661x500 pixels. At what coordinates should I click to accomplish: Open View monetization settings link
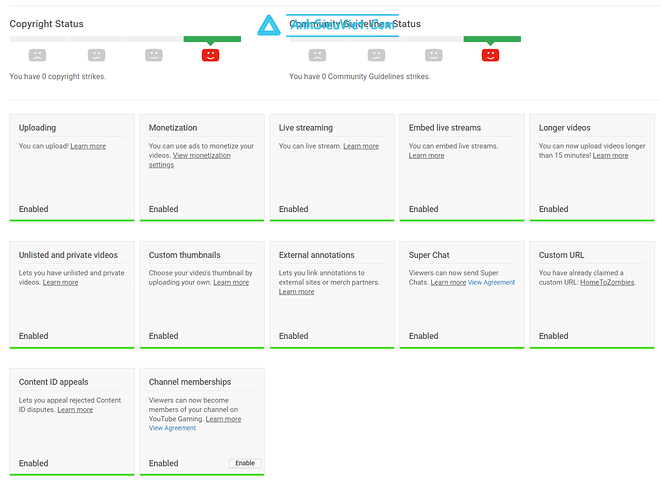[x=190, y=160]
